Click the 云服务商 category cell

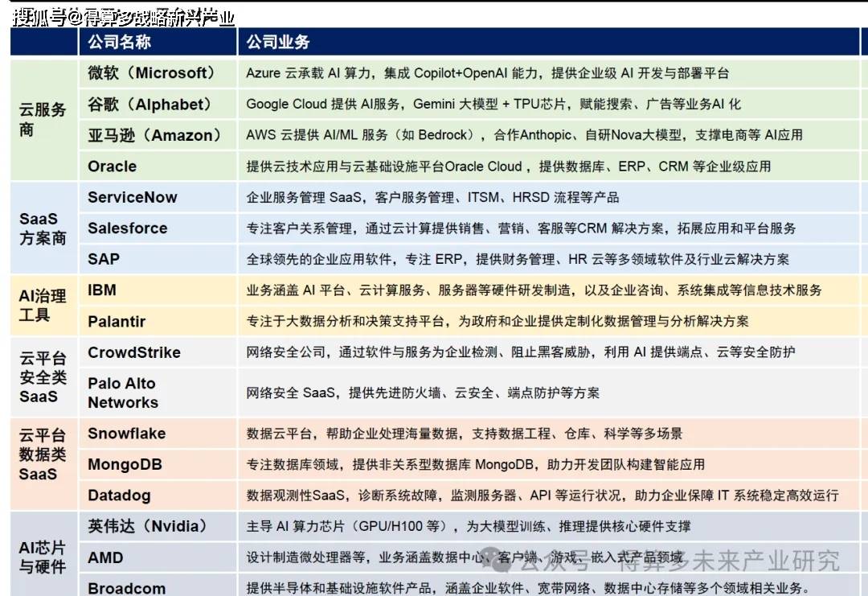[43, 119]
